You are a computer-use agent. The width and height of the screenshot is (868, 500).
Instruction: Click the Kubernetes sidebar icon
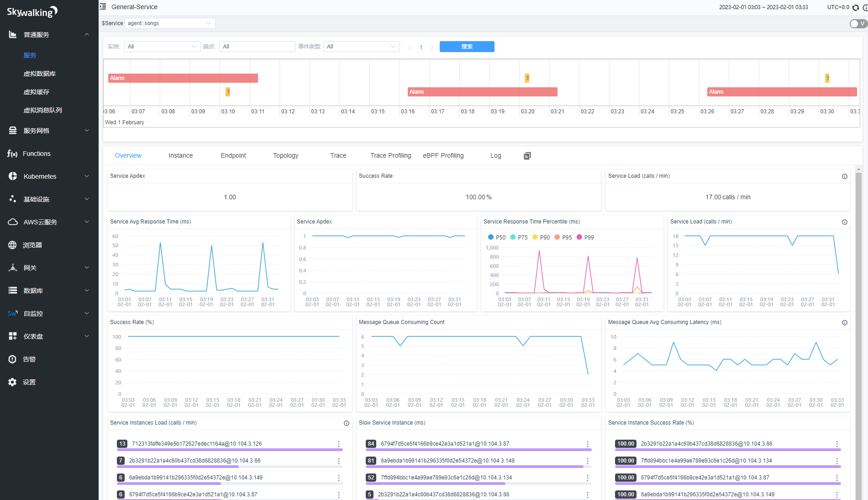tap(13, 176)
